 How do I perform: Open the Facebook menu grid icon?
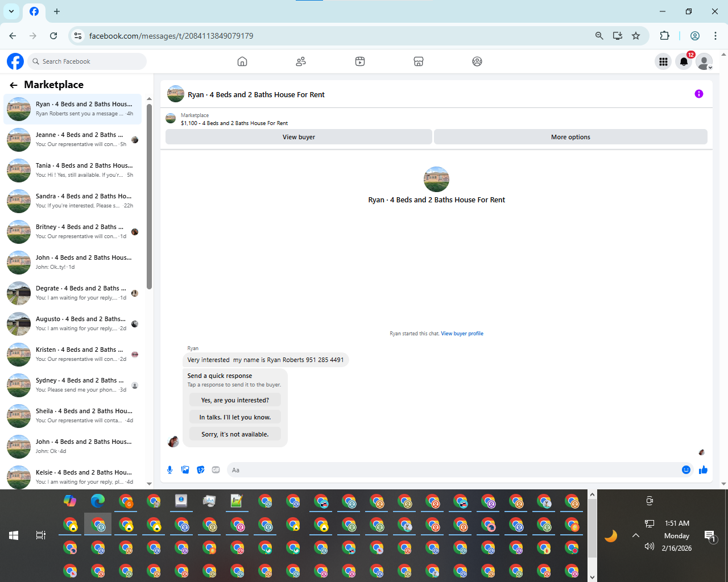(x=663, y=61)
